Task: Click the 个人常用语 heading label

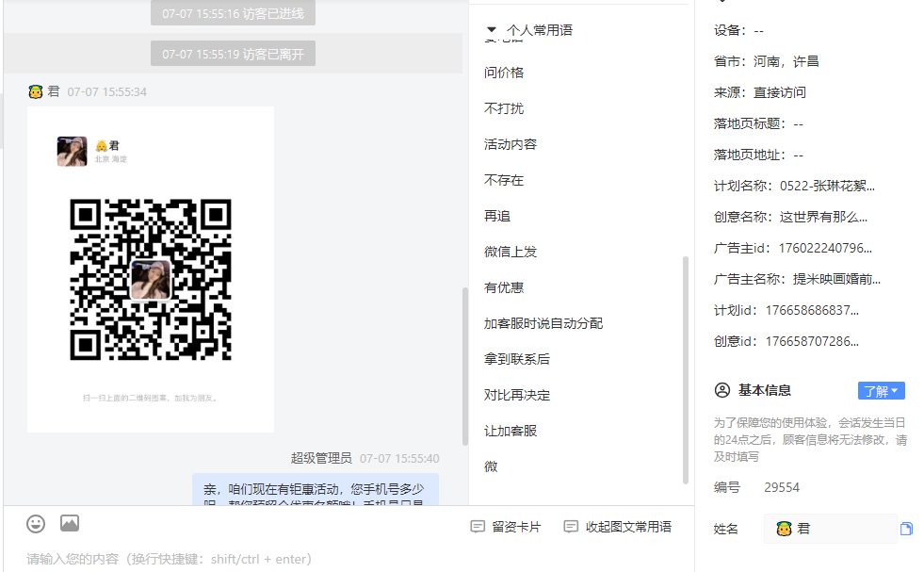Action: (x=539, y=30)
